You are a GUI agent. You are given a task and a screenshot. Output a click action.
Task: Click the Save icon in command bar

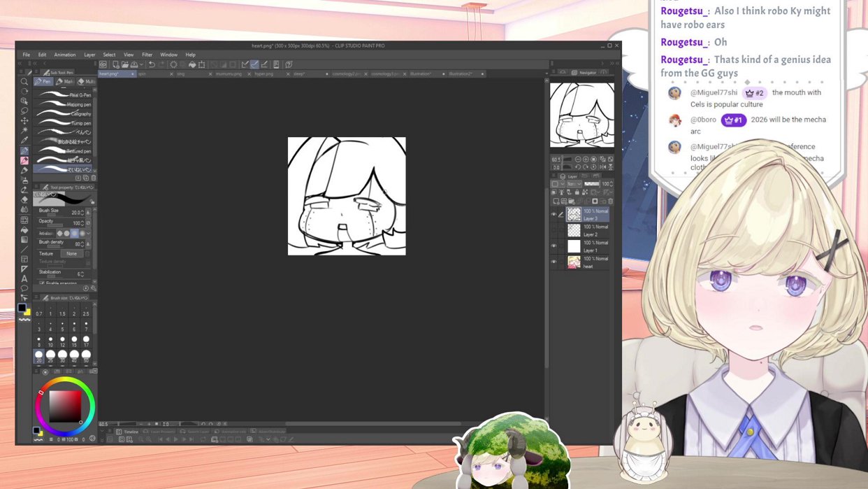click(x=134, y=64)
